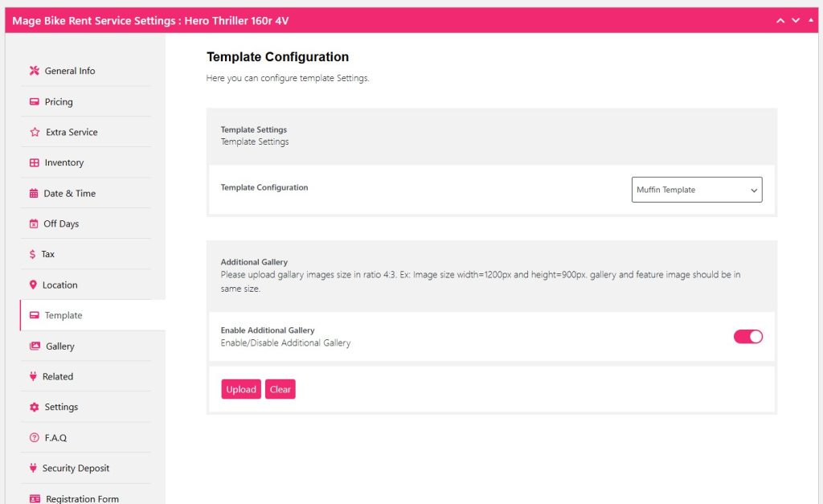Click the Extra Service star icon
Image resolution: width=823 pixels, height=504 pixels.
tap(35, 132)
